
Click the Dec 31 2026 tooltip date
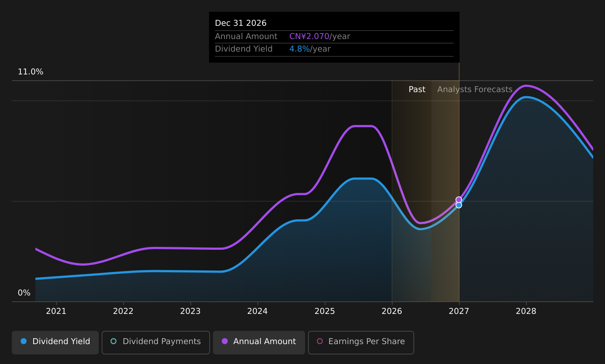[x=241, y=23]
